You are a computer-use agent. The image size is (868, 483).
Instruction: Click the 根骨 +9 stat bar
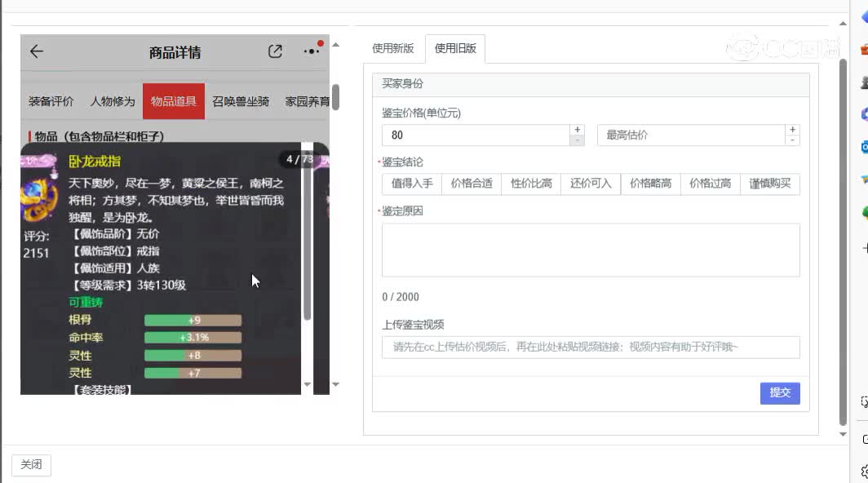[193, 321]
